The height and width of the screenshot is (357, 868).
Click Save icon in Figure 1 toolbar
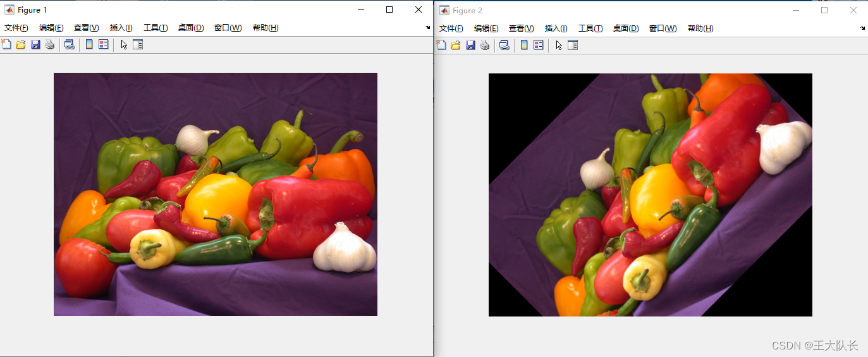click(35, 44)
